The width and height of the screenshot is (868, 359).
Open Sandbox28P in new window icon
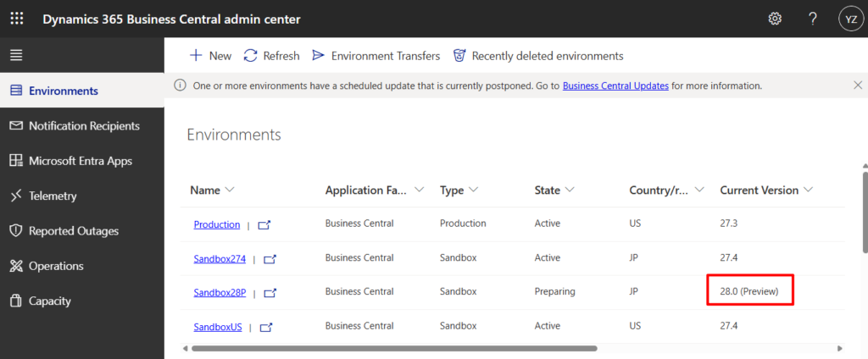tap(270, 293)
